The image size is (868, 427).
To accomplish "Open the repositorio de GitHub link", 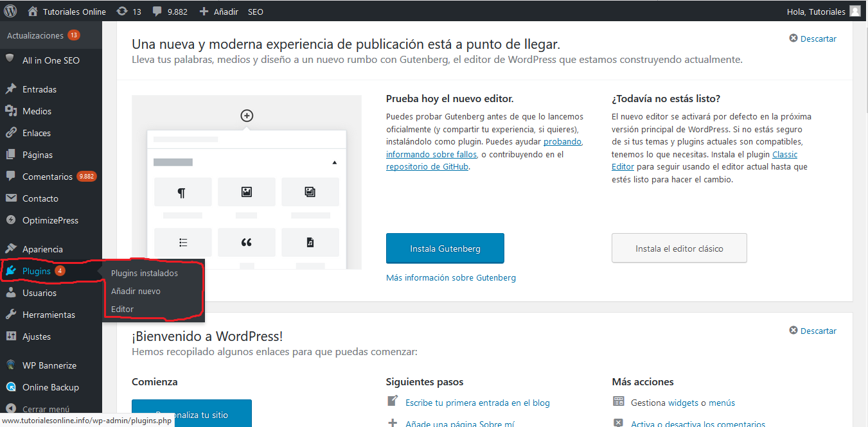I will pyautogui.click(x=427, y=166).
